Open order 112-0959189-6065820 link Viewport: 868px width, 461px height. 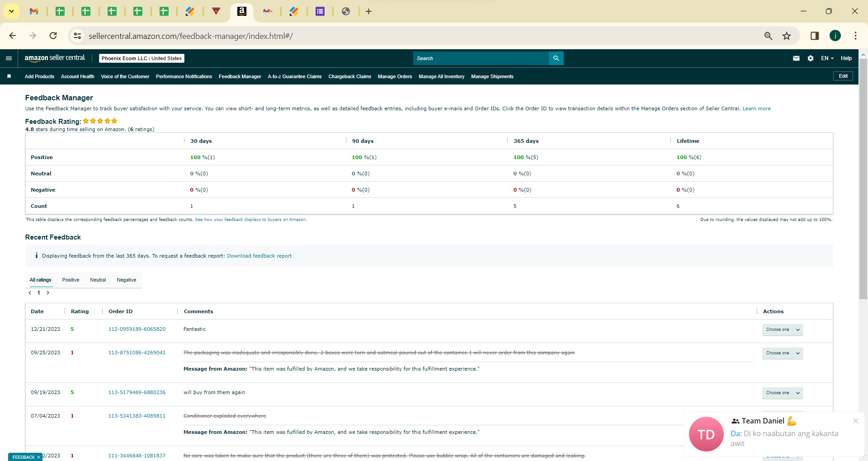[x=137, y=329]
